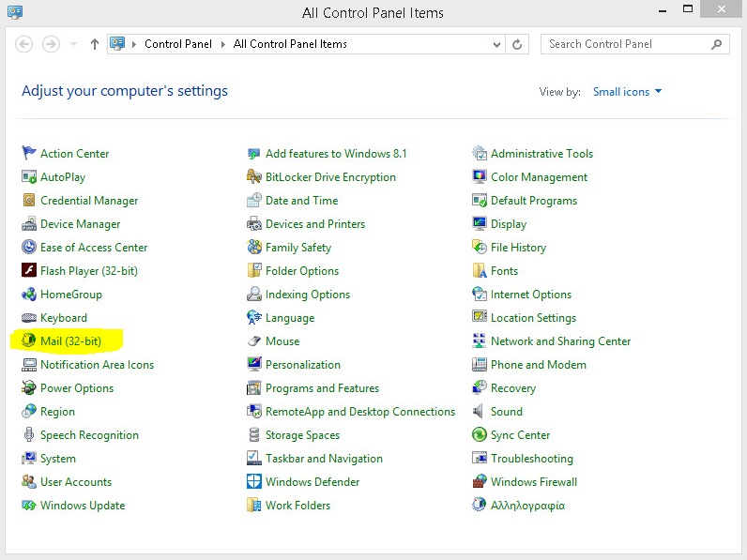
Task: Open the Ease of Access Center icon
Action: (x=28, y=247)
